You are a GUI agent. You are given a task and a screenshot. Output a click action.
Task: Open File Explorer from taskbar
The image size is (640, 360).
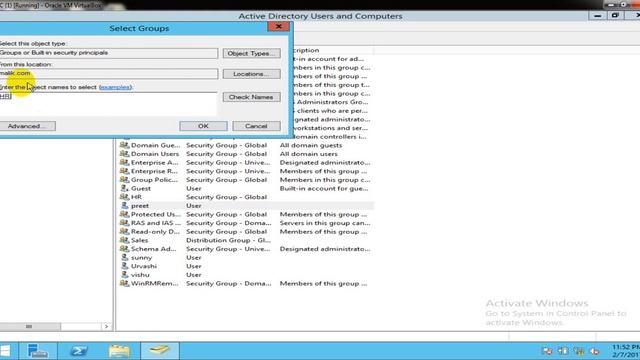[119, 351]
